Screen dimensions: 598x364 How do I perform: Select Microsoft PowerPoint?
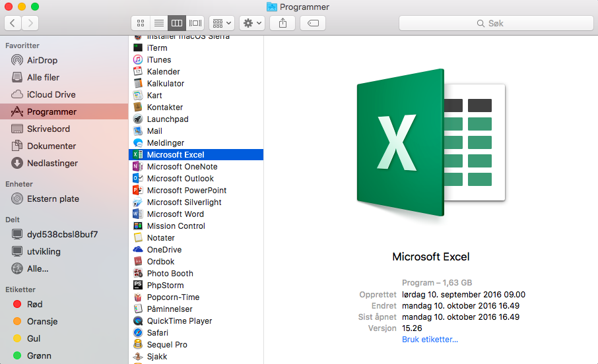click(x=196, y=190)
